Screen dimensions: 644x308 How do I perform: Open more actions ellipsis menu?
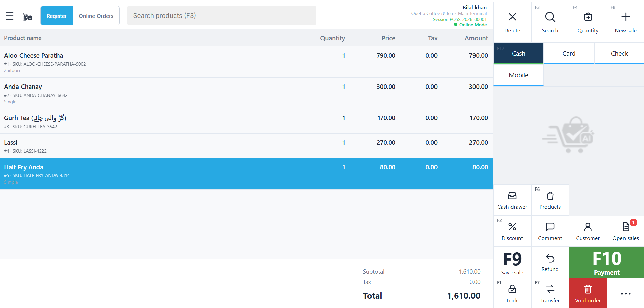[x=626, y=294]
